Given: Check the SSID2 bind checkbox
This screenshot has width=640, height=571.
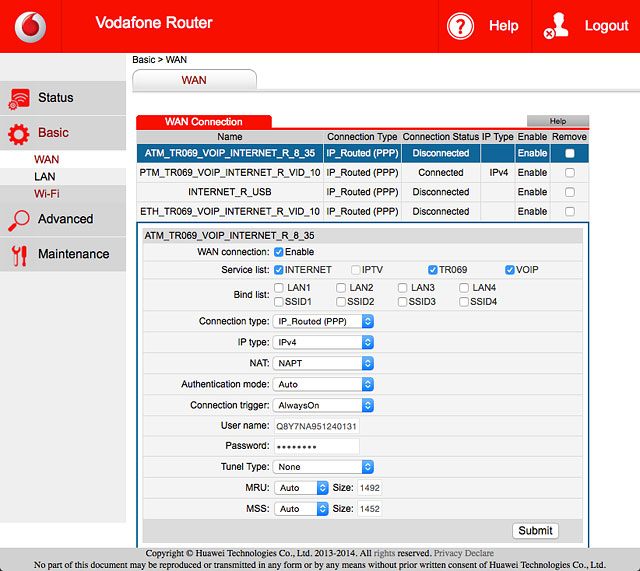Looking at the screenshot, I should (x=341, y=302).
